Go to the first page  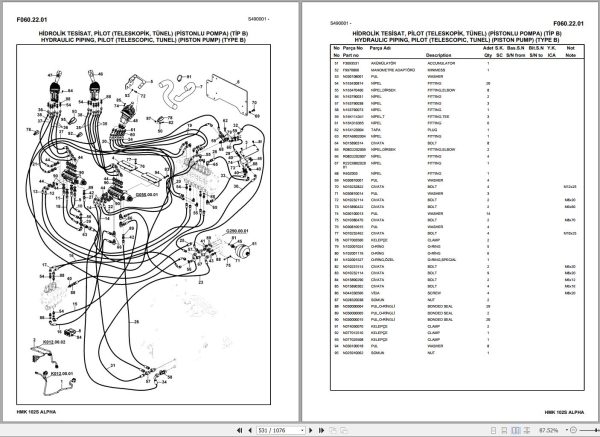pyautogui.click(x=240, y=430)
